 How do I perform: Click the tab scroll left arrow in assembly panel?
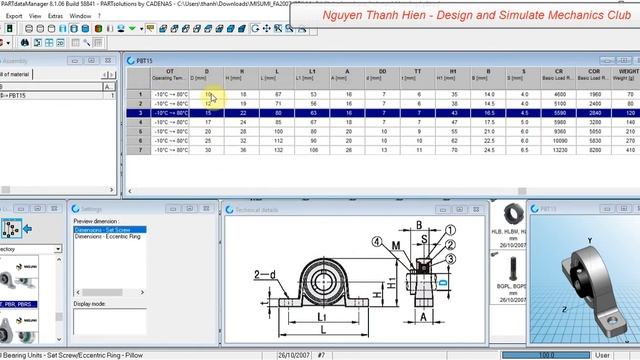point(104,75)
